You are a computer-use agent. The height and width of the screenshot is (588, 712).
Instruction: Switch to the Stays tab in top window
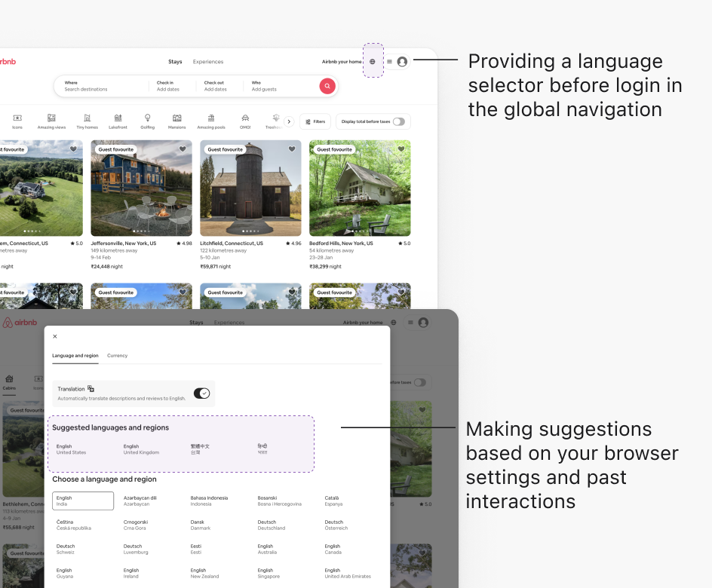tap(175, 62)
